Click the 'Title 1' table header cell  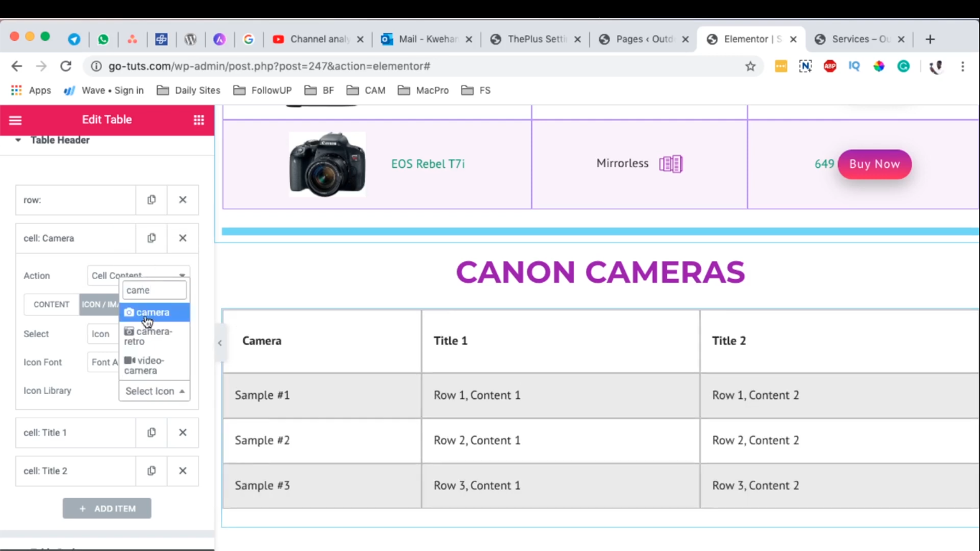(561, 341)
